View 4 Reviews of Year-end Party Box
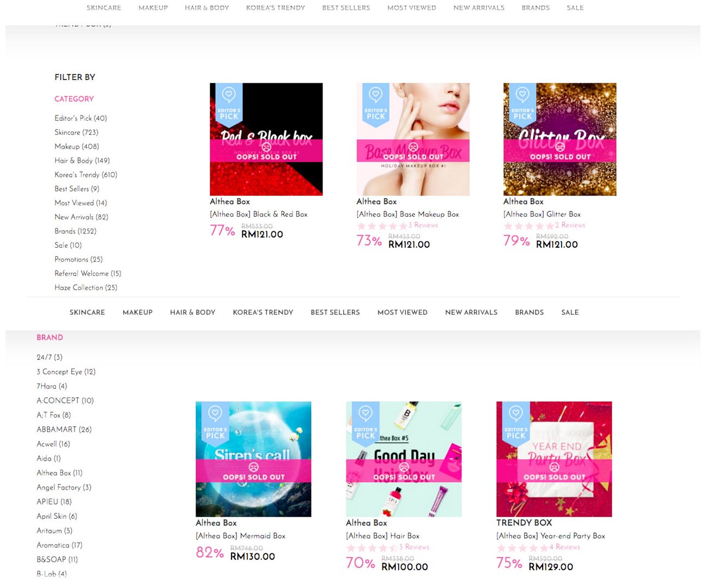Viewport: 706px width, 588px height. click(565, 547)
